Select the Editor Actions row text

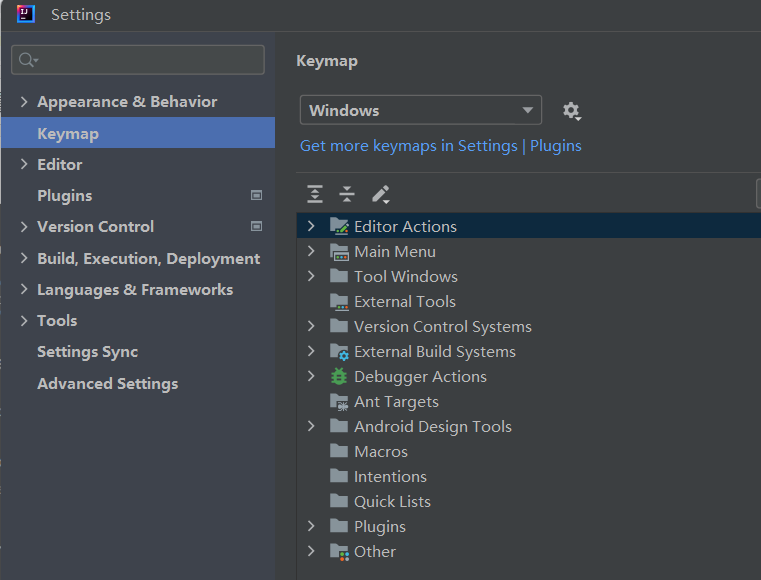click(405, 227)
